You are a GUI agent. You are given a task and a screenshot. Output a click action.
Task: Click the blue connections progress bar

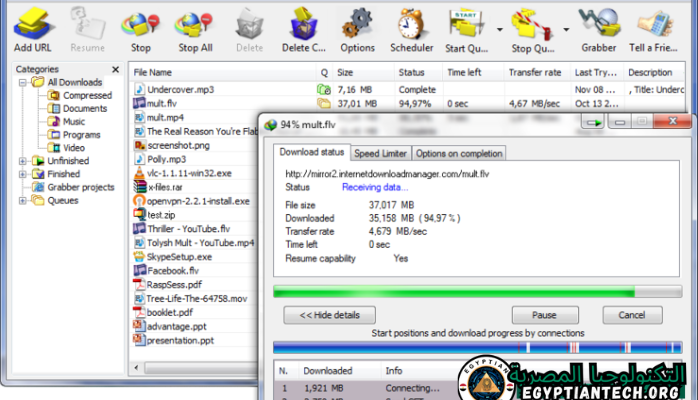[x=477, y=347]
